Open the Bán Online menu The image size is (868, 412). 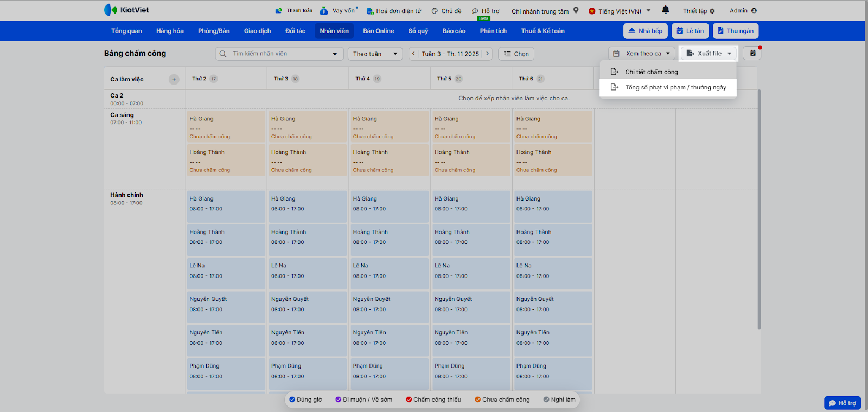click(x=379, y=31)
